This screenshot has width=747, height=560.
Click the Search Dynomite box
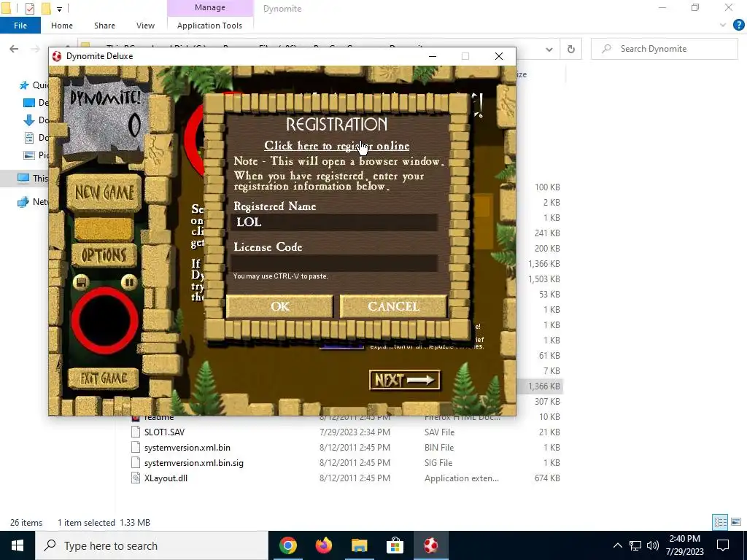665,49
